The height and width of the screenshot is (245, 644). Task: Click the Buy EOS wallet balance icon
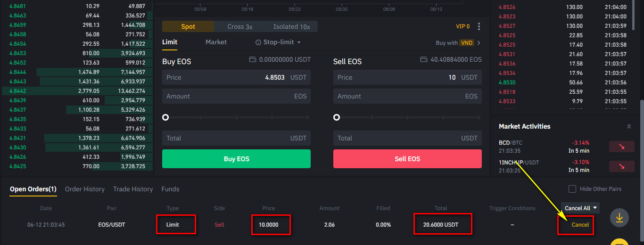(252, 60)
